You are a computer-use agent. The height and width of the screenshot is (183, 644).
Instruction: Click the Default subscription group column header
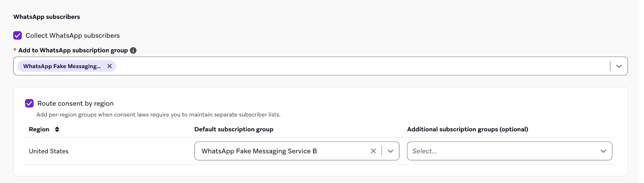(234, 129)
